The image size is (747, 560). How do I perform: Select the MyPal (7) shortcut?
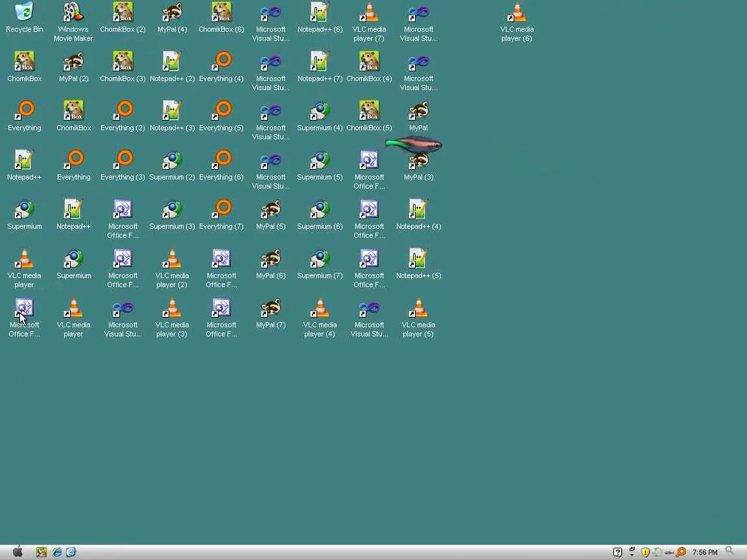tap(270, 313)
